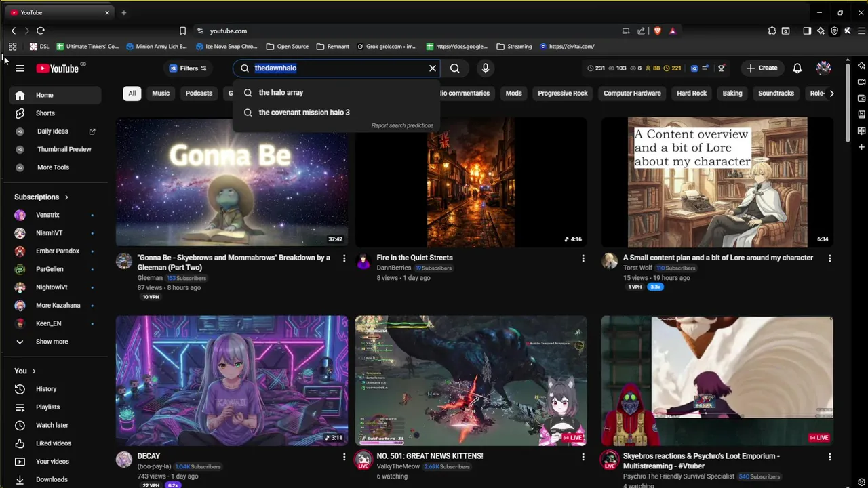The height and width of the screenshot is (488, 868).
Task: Click the share page icon in address bar
Action: [x=641, y=30]
